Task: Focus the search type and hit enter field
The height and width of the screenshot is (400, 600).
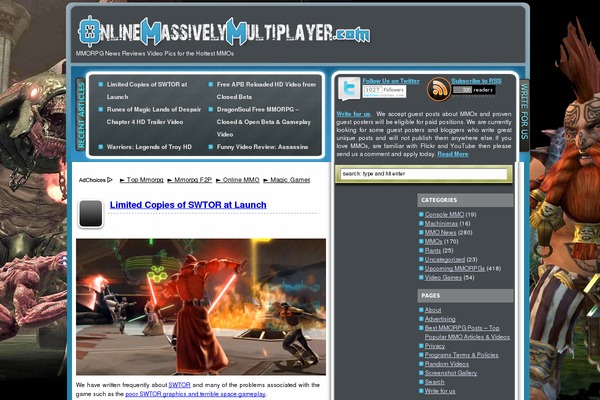Action: [424, 174]
